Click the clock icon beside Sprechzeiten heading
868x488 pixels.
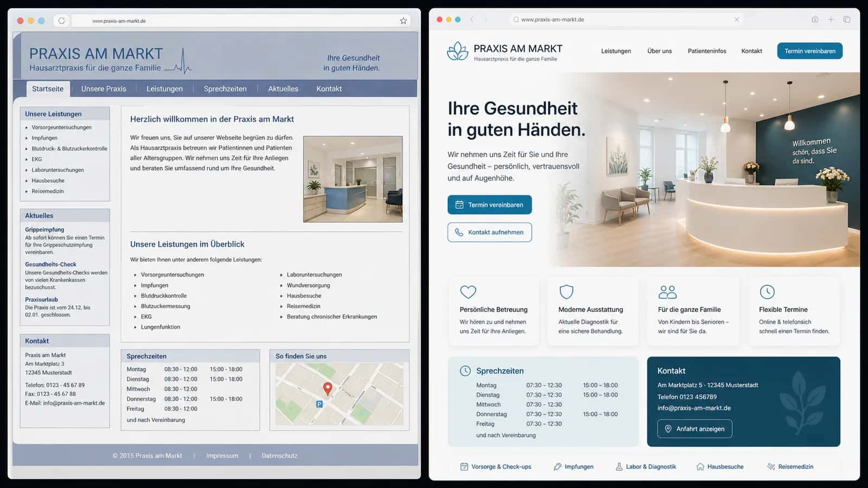point(465,371)
